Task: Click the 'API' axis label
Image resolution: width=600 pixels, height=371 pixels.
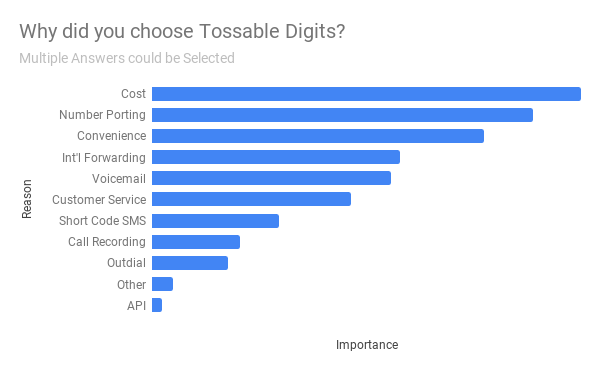Action: pos(136,306)
